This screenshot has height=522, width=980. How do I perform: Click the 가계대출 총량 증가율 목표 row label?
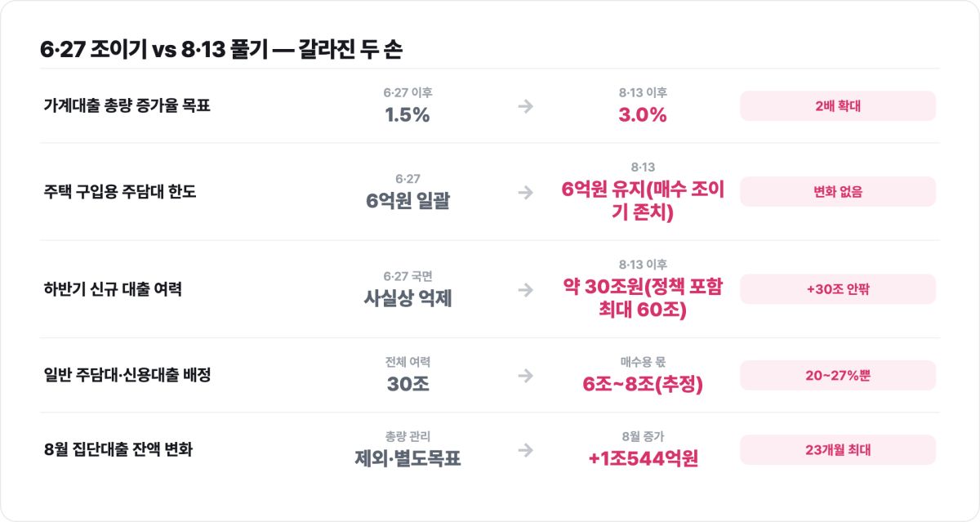click(x=127, y=106)
